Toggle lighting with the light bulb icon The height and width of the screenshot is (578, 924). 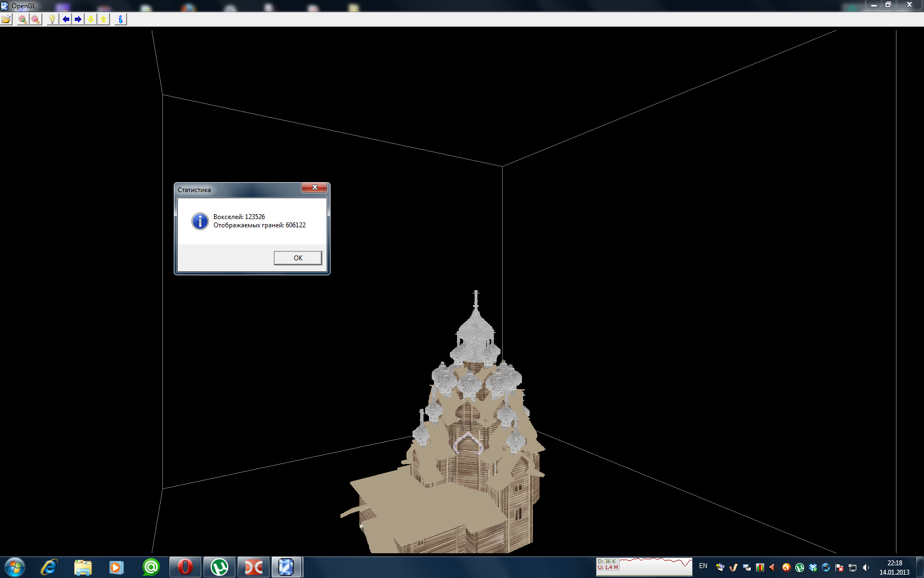tap(52, 19)
